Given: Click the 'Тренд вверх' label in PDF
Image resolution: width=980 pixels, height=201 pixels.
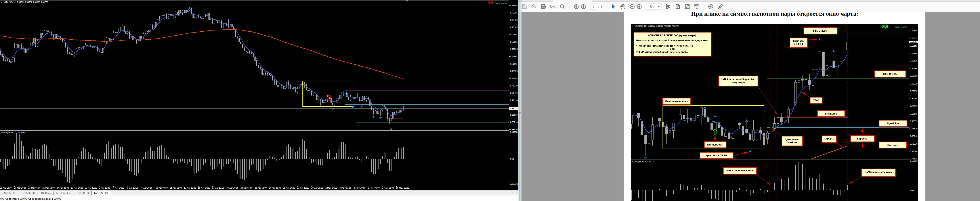Looking at the screenshot, I should (714, 145).
